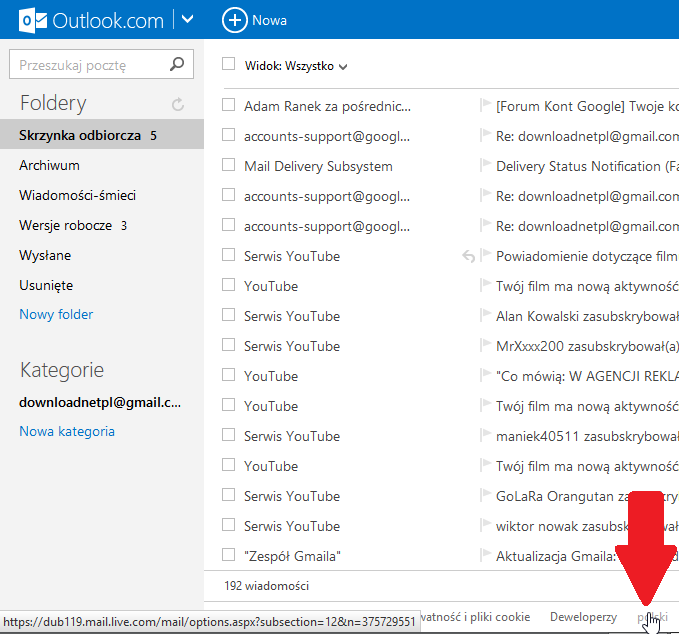Click the reply arrow icon on Serwis YouTube row
679x634 pixels.
pyautogui.click(x=468, y=256)
